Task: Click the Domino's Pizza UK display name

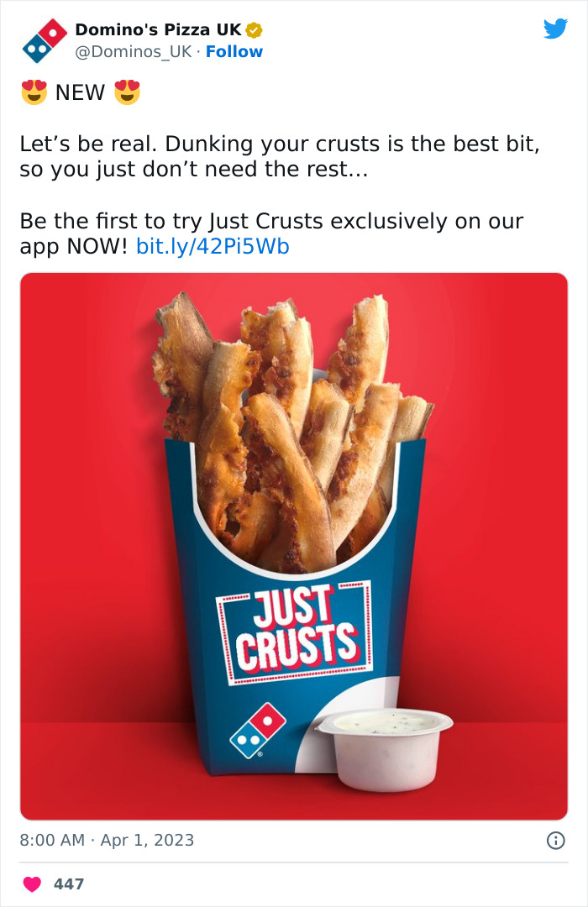Action: (158, 29)
